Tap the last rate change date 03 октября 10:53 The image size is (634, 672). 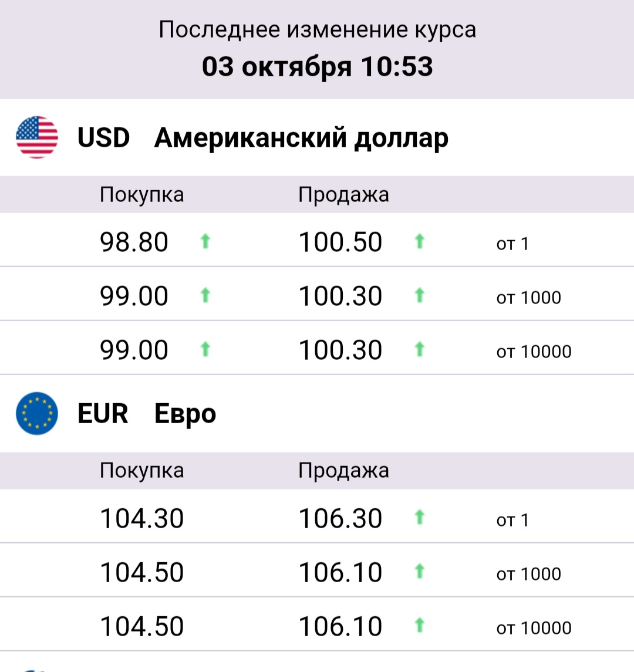(x=318, y=67)
